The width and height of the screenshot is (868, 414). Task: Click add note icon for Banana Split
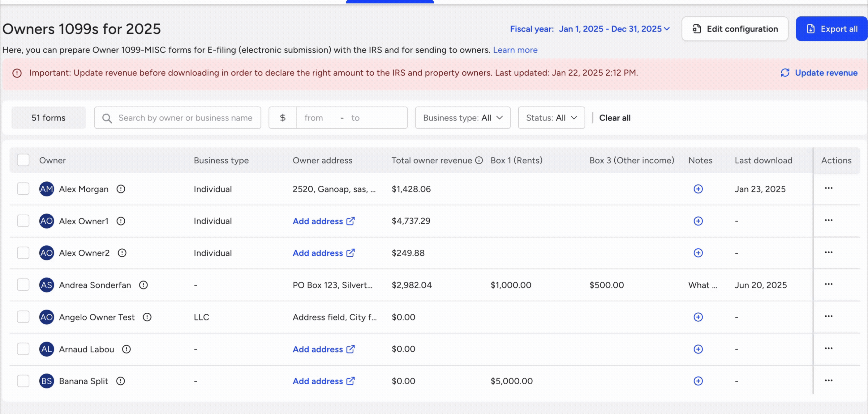pyautogui.click(x=698, y=381)
